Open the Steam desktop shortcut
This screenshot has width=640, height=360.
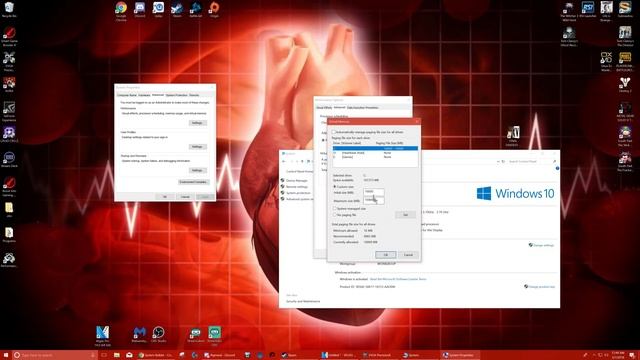point(177,9)
